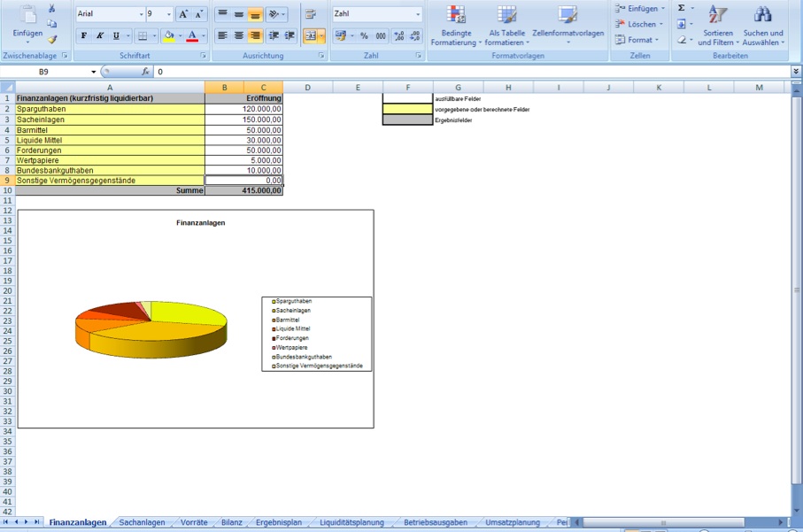Viewport: 803px width, 532px height.
Task: Align text to top of cell
Action: pyautogui.click(x=223, y=14)
